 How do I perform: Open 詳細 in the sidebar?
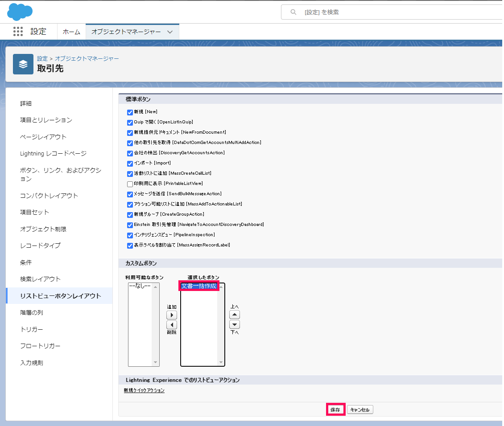(x=26, y=103)
